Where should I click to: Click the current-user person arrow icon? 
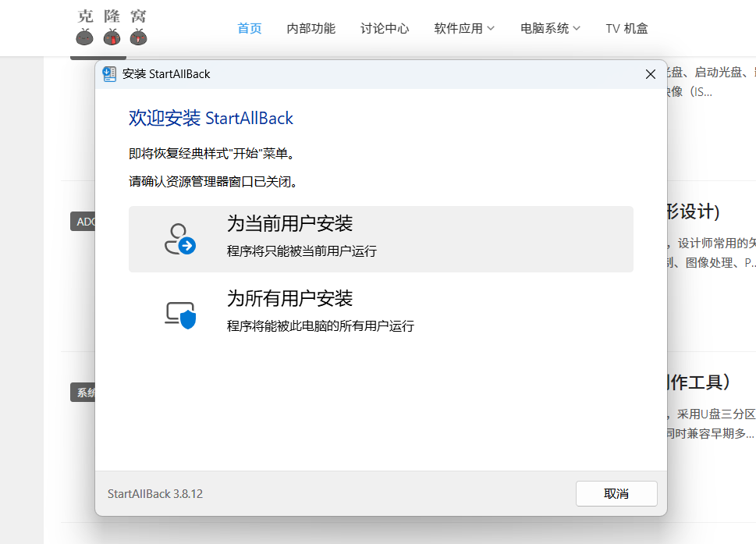click(180, 239)
